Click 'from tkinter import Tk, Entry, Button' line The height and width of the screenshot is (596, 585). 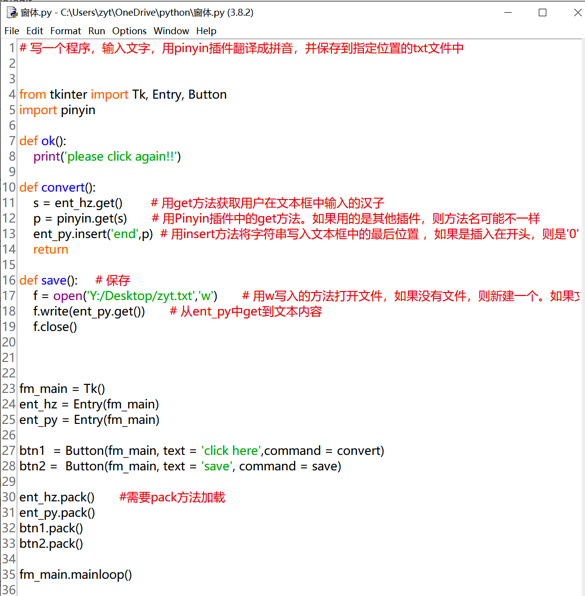tap(123, 94)
